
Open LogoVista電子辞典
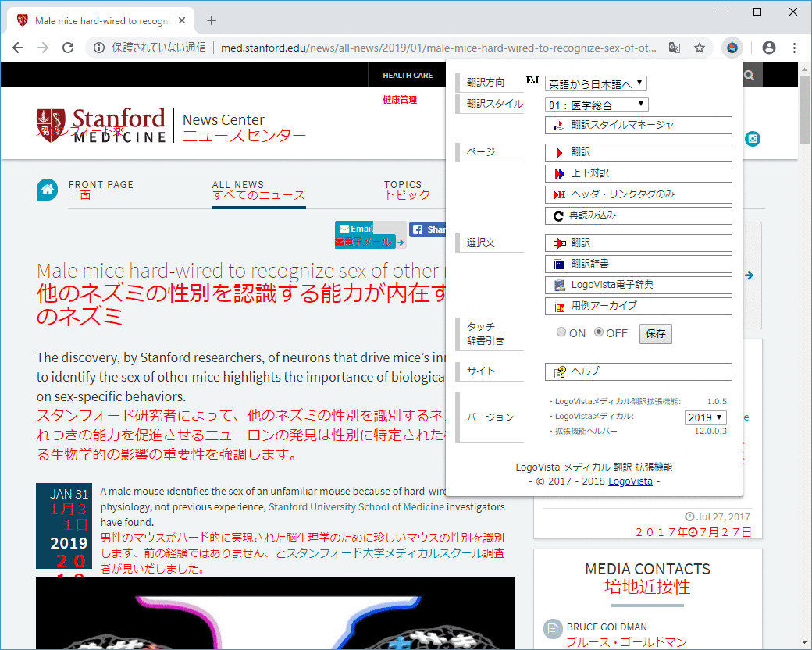coord(639,285)
